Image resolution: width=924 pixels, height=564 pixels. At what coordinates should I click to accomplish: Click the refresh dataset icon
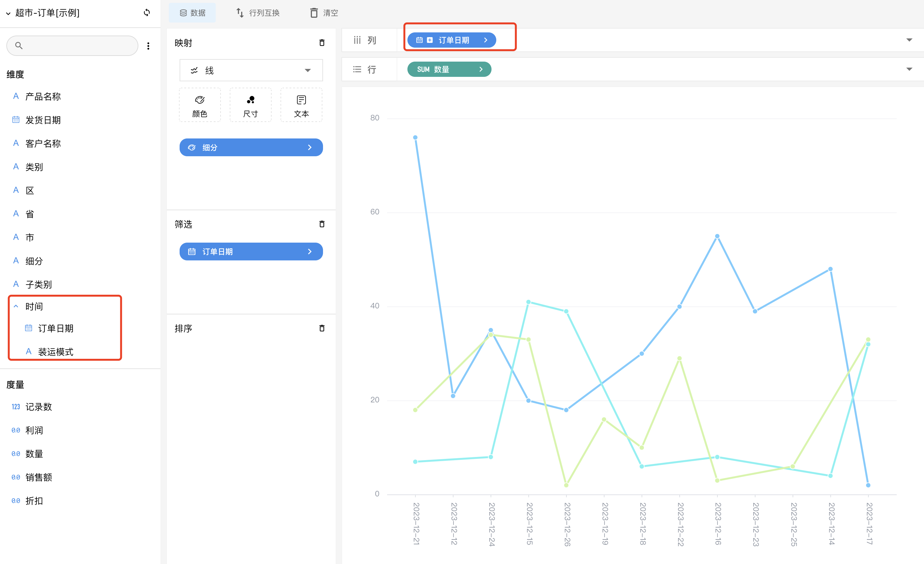[147, 13]
